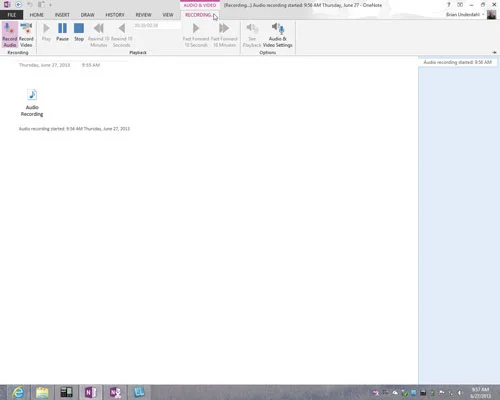Image resolution: width=500 pixels, height=400 pixels.
Task: Click the OneNote logo in title bar
Action: 7,5
